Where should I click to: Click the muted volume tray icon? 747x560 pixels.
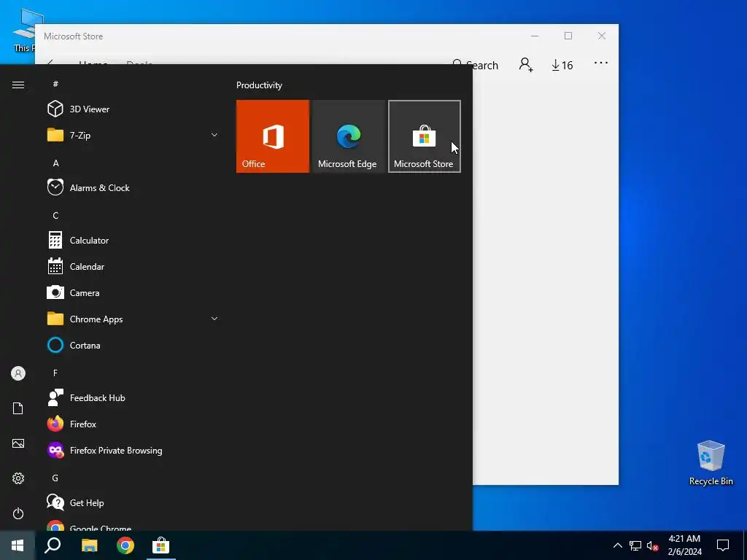[653, 545]
